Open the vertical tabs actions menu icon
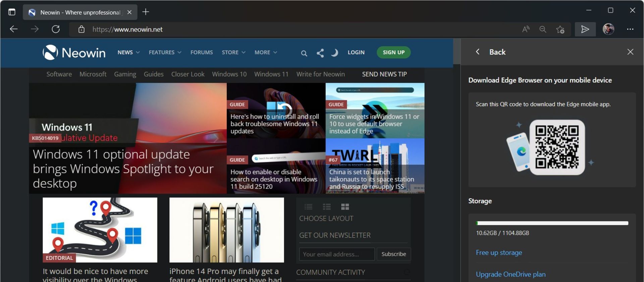 click(x=12, y=12)
